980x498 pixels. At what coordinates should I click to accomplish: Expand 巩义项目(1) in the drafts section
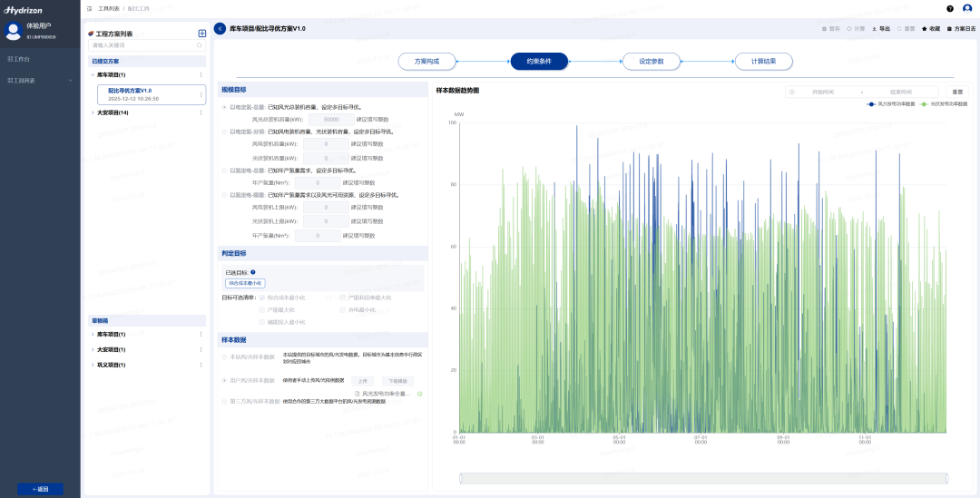pos(93,365)
